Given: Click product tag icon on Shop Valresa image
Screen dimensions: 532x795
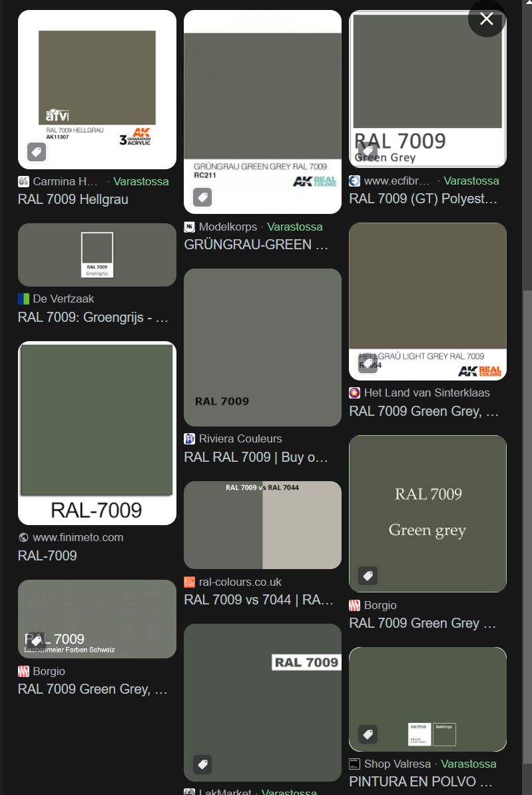Looking at the screenshot, I should (368, 734).
